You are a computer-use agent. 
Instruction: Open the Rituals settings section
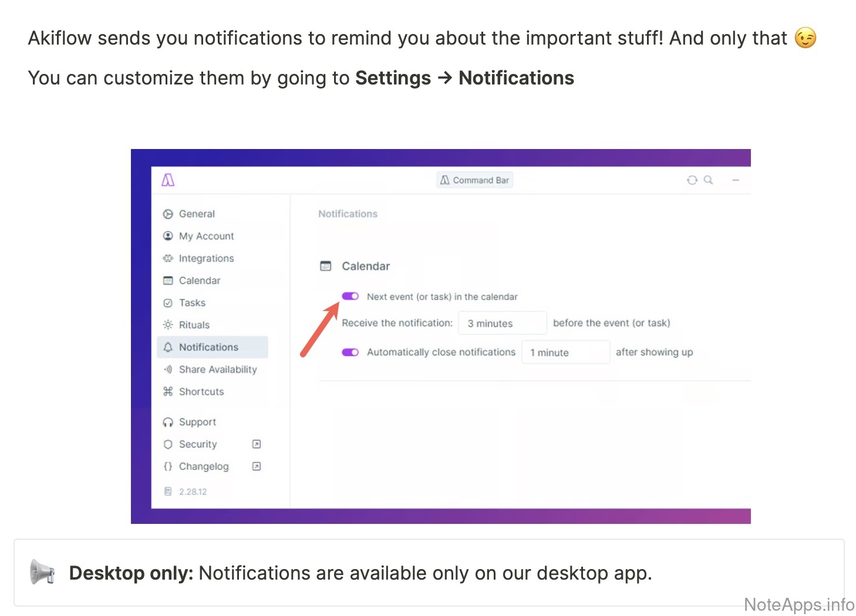pyautogui.click(x=194, y=325)
